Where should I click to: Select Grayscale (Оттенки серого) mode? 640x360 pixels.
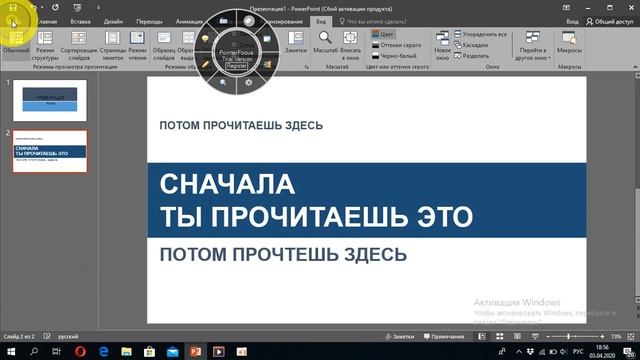tap(396, 45)
